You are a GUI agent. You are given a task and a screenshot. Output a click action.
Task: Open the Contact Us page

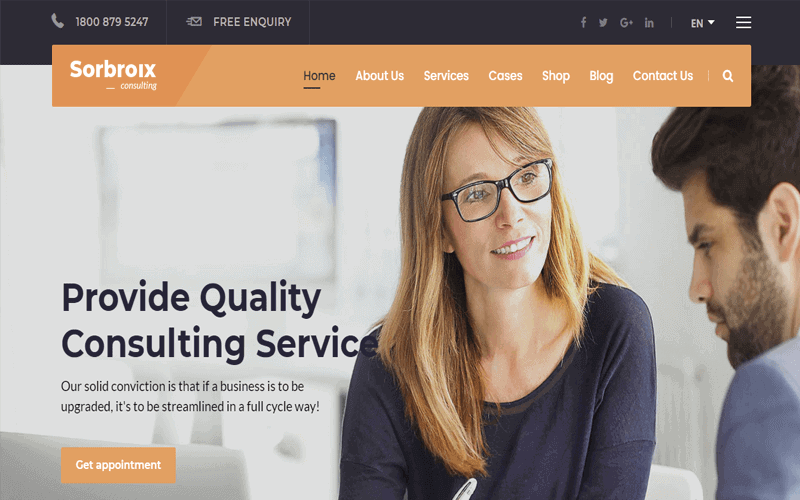[663, 76]
